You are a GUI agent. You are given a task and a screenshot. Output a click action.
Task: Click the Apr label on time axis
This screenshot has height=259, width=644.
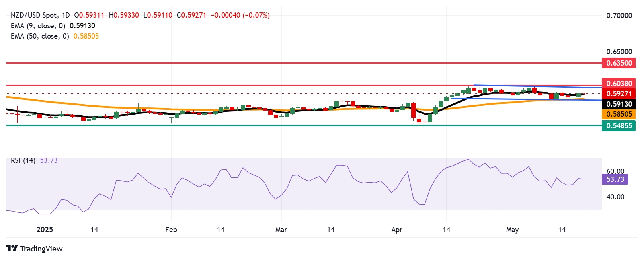click(397, 230)
